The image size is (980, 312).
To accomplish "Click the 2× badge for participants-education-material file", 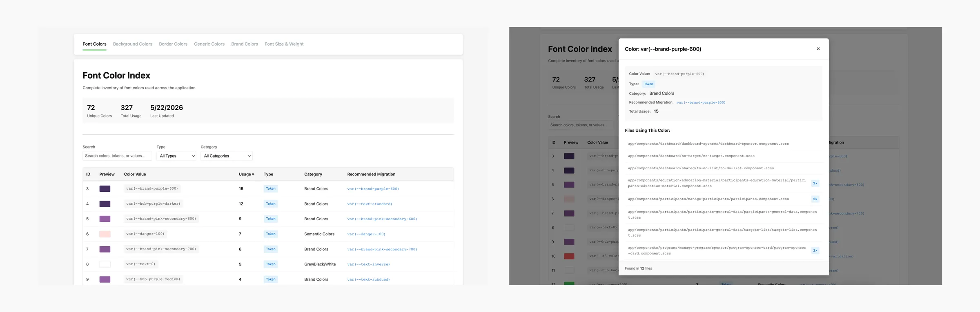I will click(x=815, y=184).
